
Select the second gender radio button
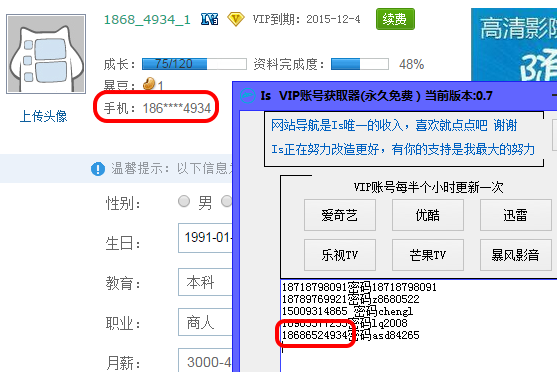coord(226,201)
